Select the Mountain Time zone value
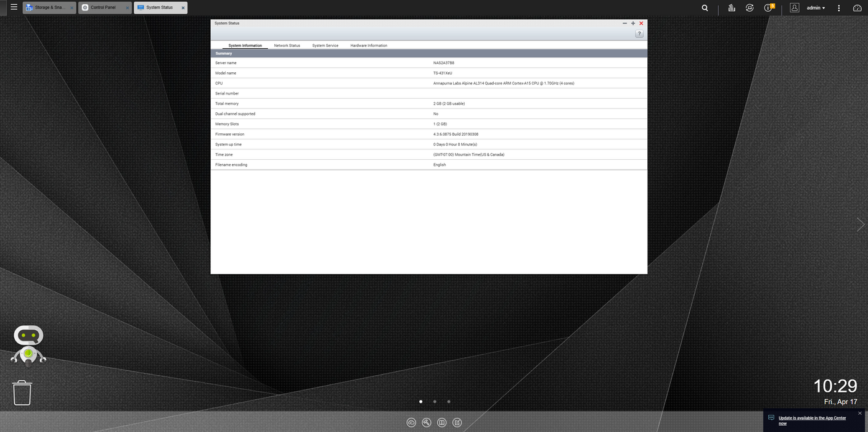Screen dimensions: 868x432 469,154
